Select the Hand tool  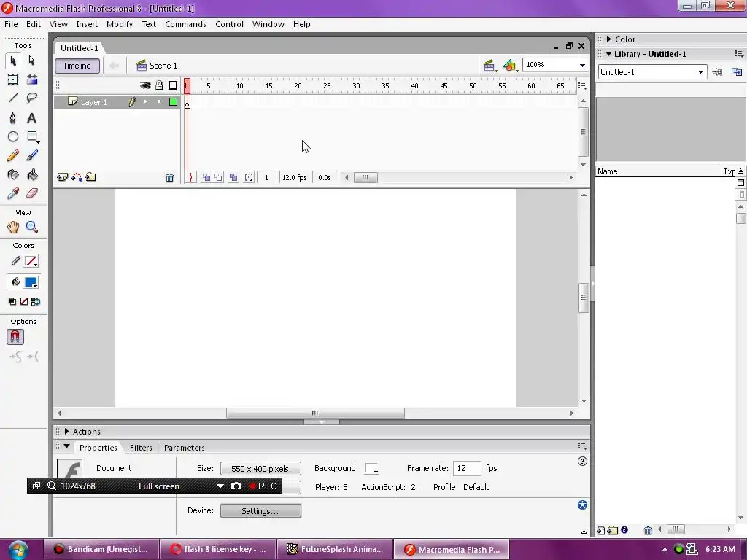click(13, 227)
